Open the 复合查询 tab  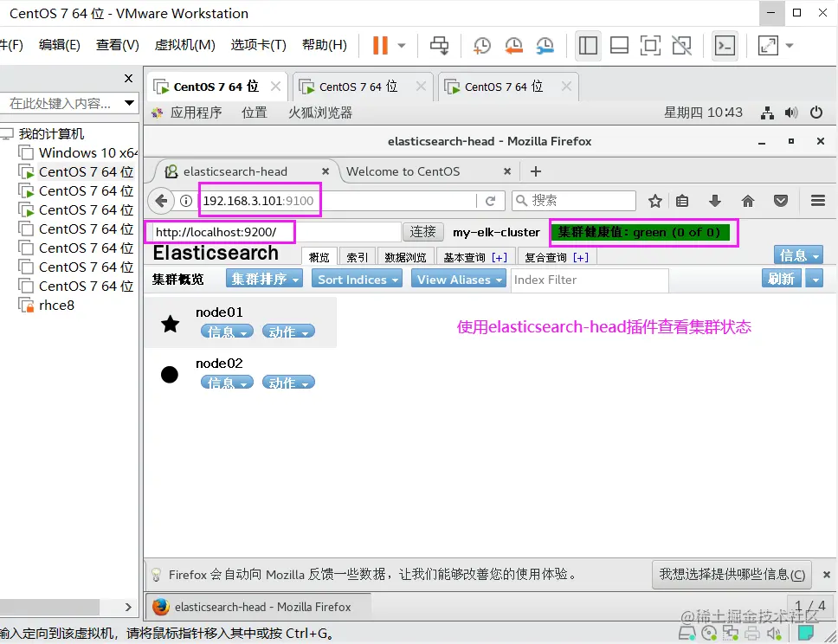tap(557, 257)
